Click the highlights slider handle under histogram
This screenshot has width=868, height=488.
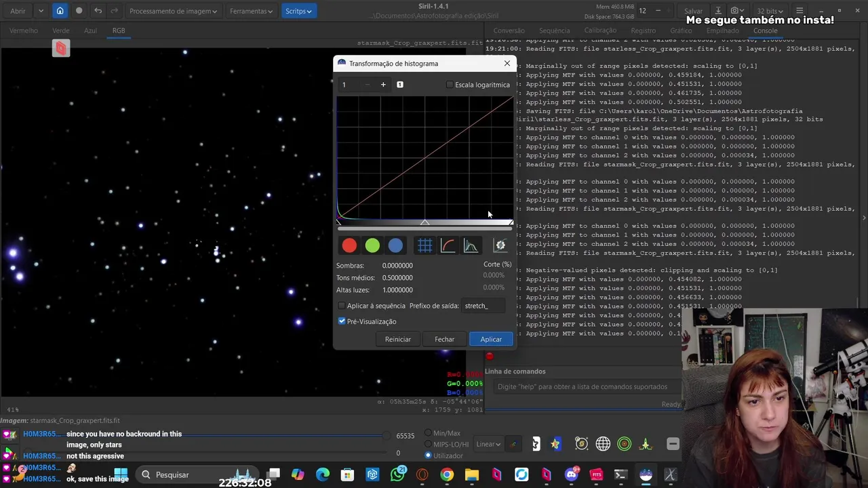(x=511, y=222)
